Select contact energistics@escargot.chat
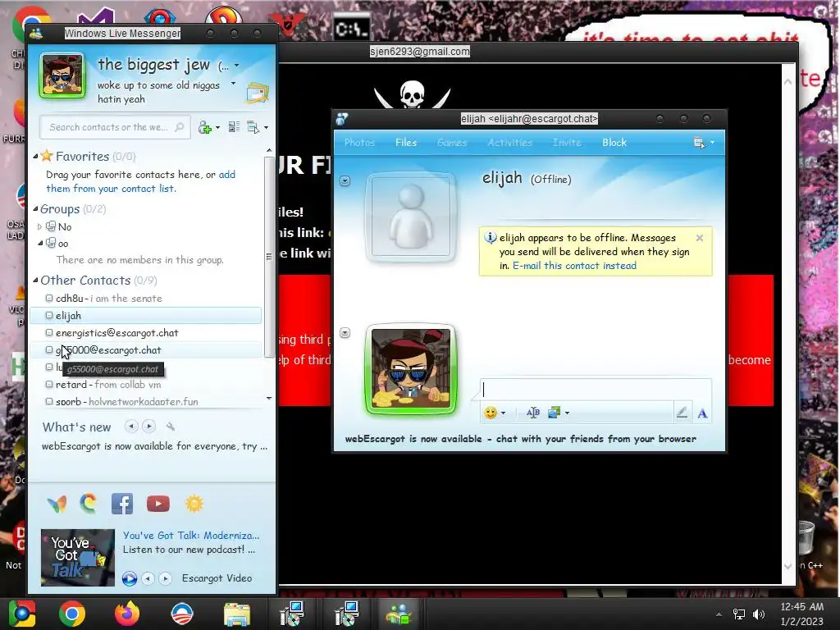Image resolution: width=840 pixels, height=630 pixels. point(146,333)
